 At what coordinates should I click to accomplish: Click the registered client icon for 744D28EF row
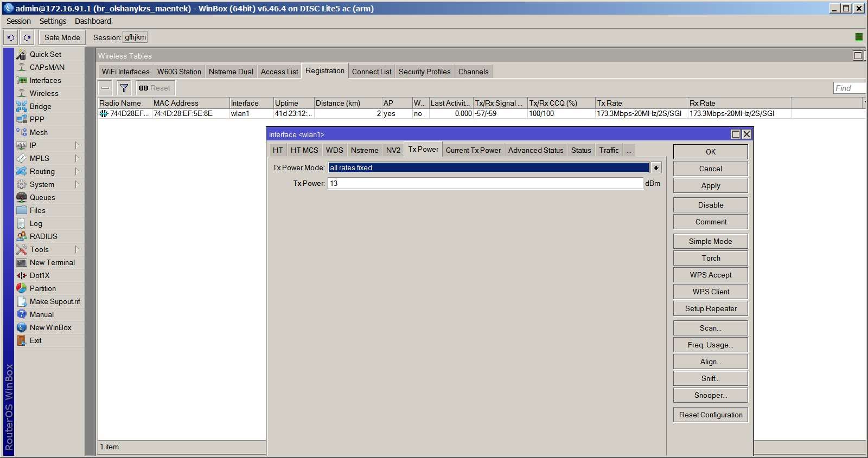[104, 114]
